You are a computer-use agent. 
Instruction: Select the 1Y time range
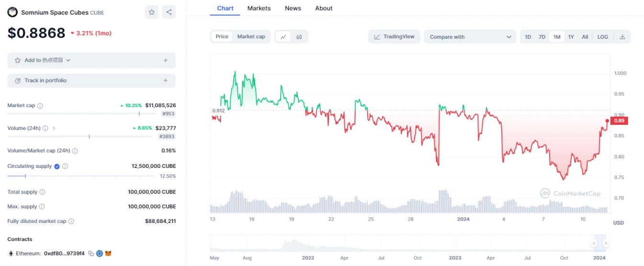pyautogui.click(x=571, y=37)
